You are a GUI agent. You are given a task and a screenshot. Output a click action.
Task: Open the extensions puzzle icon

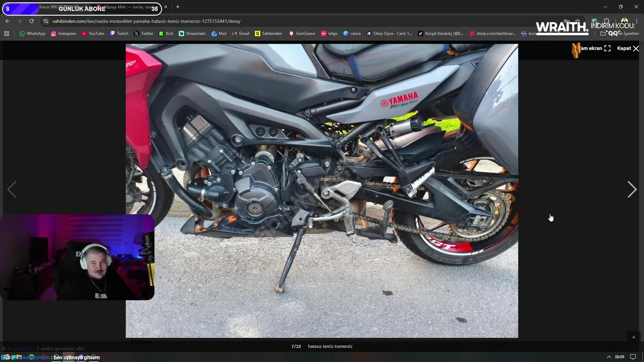click(x=607, y=21)
